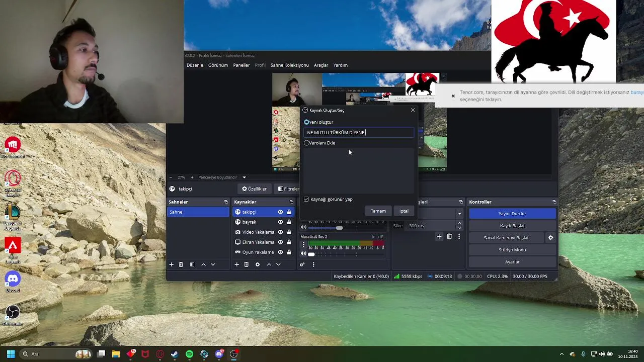Screen dimensions: 644x362
Task: Open advanced audio properties gears icon
Action: [x=302, y=264]
